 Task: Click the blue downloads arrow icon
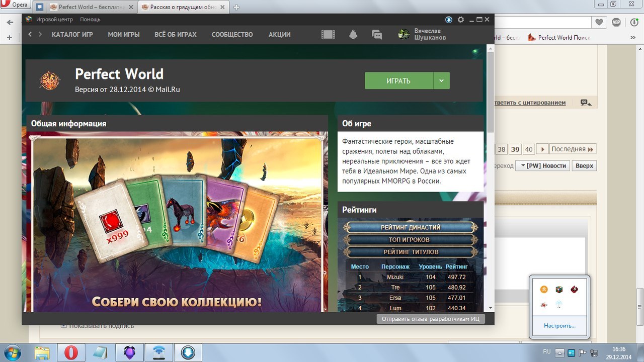pyautogui.click(x=449, y=20)
